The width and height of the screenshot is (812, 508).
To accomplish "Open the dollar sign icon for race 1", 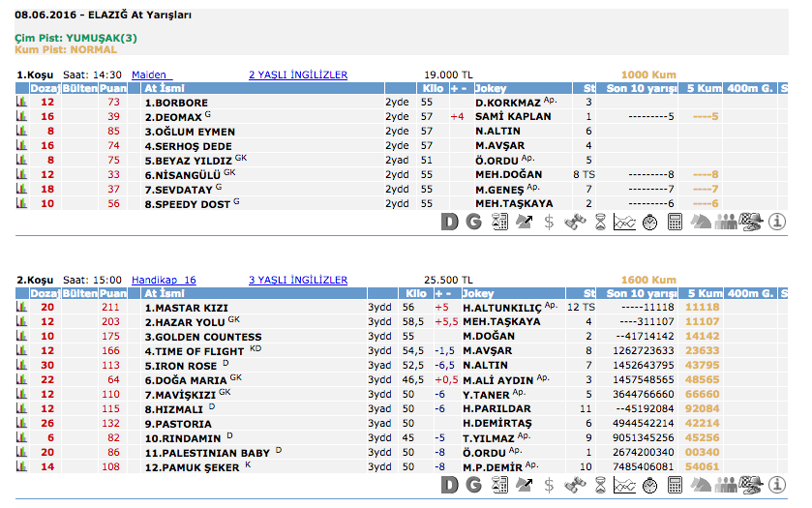I will tap(549, 223).
